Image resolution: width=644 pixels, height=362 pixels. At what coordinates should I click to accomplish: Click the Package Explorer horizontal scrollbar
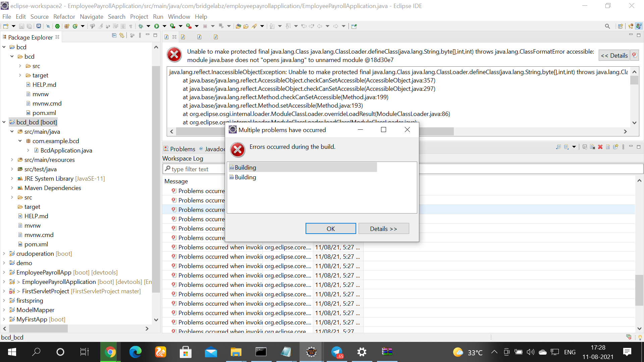tap(39, 328)
